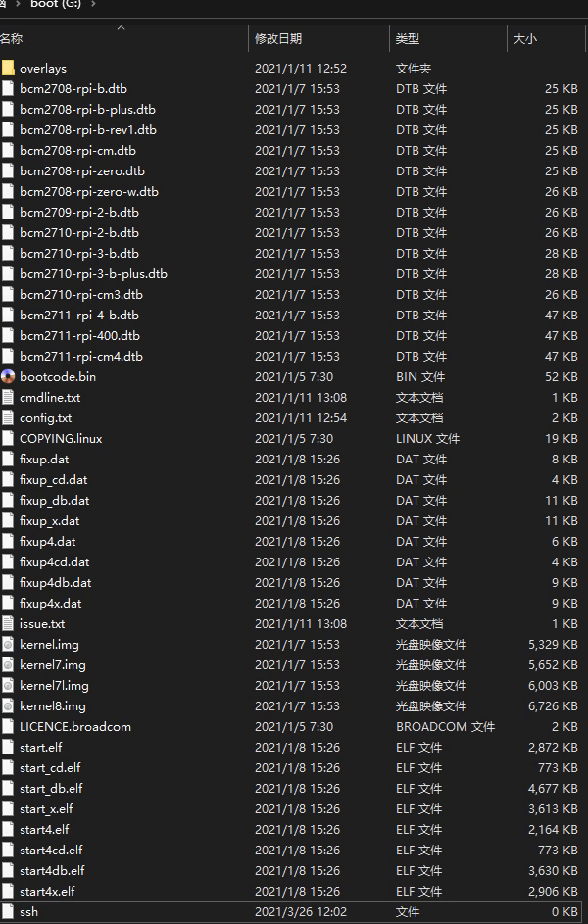Click the BROADCOM 文件 type cell
Screen dimensions: 588x924
[x=446, y=727]
